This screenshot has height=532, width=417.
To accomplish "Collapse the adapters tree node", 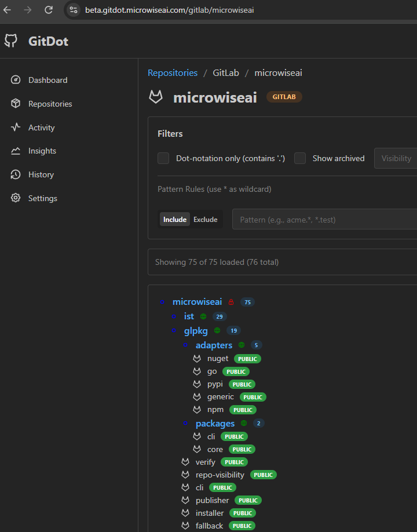I will pyautogui.click(x=185, y=345).
